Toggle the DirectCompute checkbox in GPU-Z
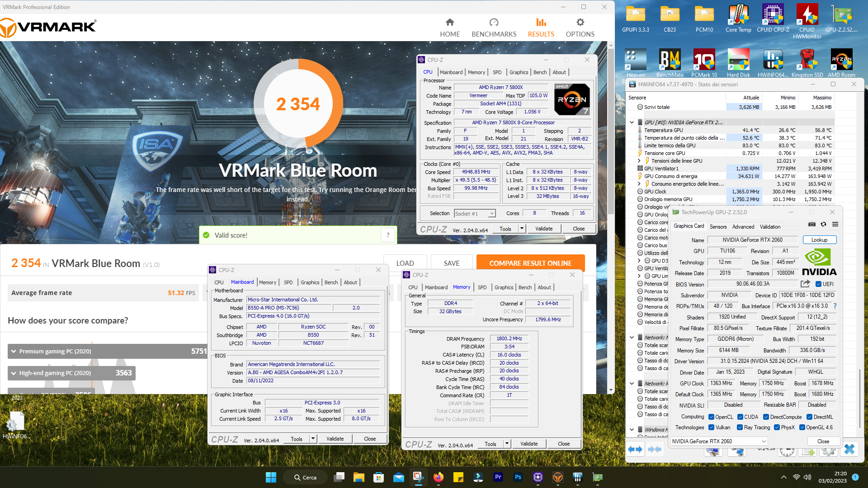This screenshot has width=868, height=488. [766, 417]
